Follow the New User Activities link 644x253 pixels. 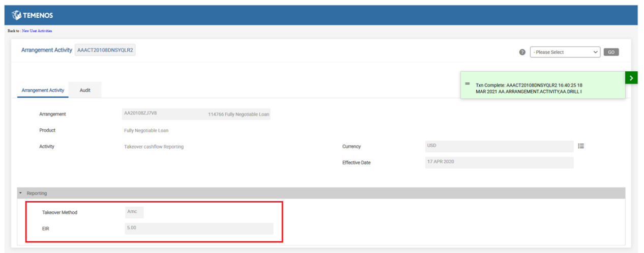pos(37,31)
